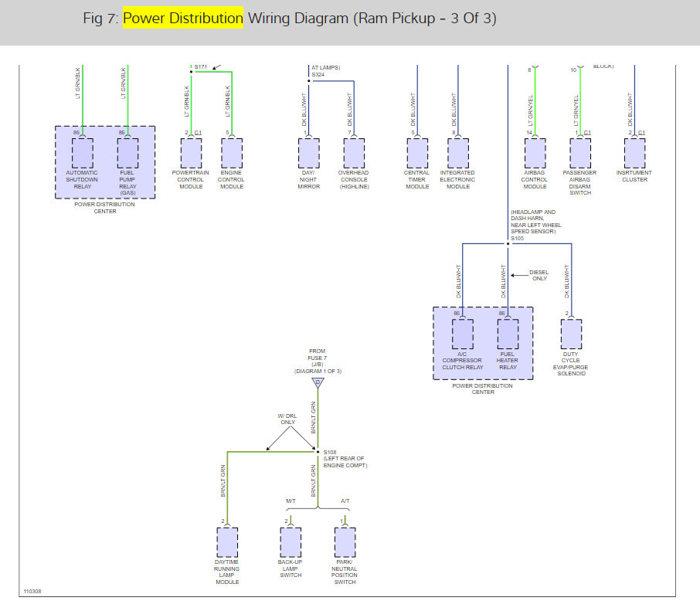Click the Duty Cycle Evap/Purge Solenoid box
The width and height of the screenshot is (700, 611).
(572, 334)
